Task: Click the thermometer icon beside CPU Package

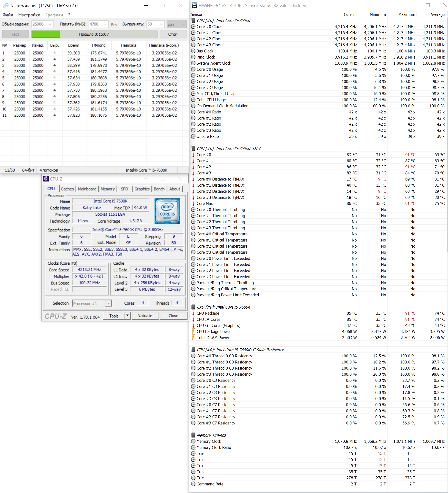Action: [x=193, y=313]
